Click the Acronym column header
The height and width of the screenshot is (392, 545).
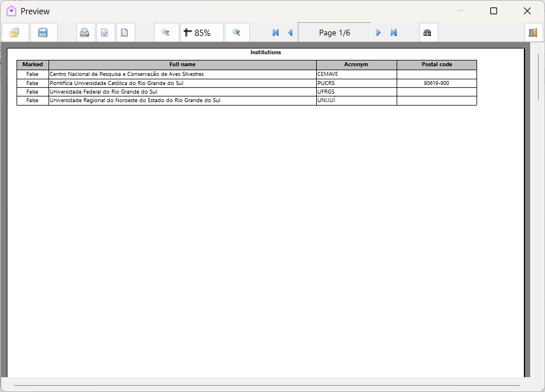[x=356, y=64]
